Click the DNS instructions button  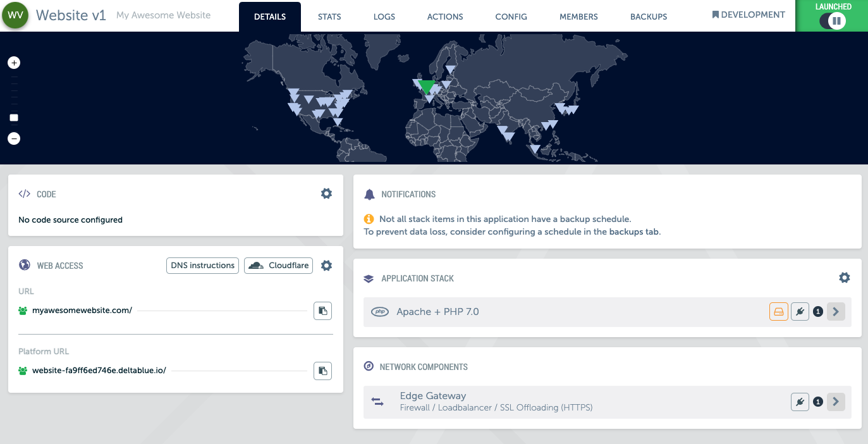coord(202,266)
